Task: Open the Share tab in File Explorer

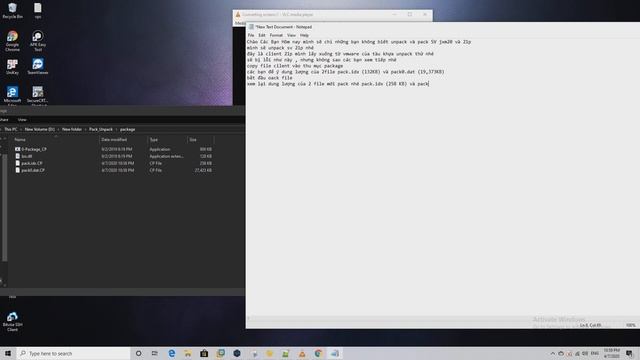Action: click(4, 120)
